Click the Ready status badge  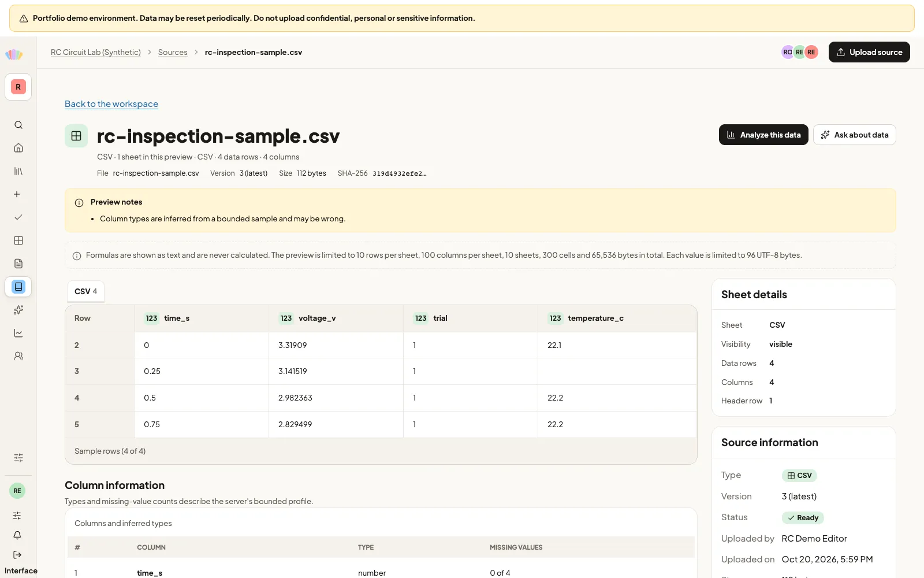click(x=803, y=518)
